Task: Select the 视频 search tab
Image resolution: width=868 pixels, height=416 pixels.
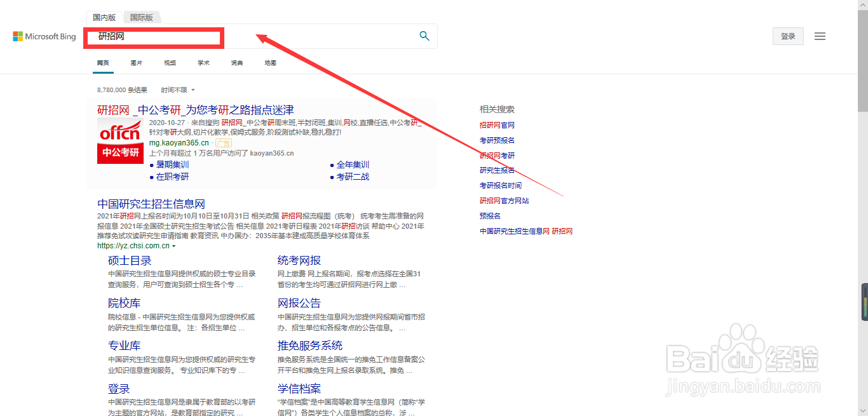Action: coord(170,63)
